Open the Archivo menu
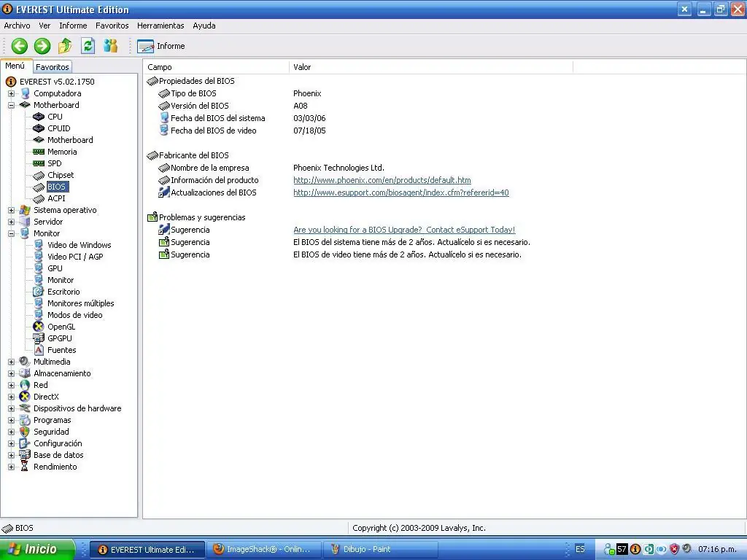747x560 pixels. tap(18, 26)
